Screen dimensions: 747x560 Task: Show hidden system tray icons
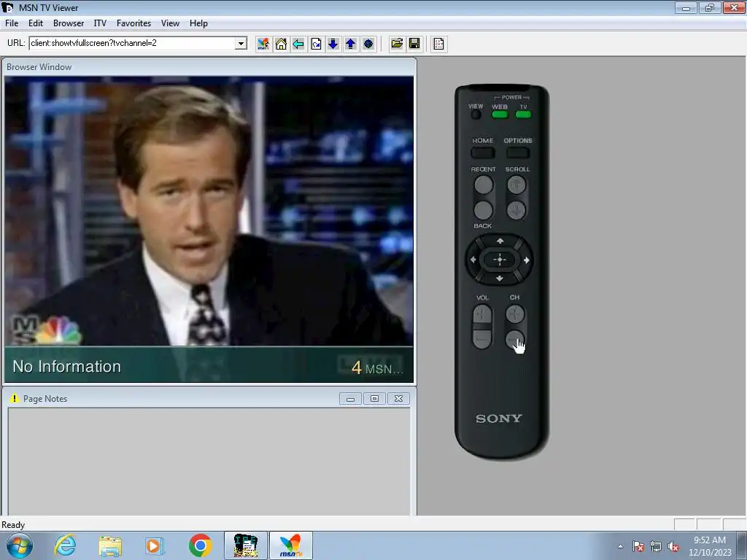[x=620, y=546]
